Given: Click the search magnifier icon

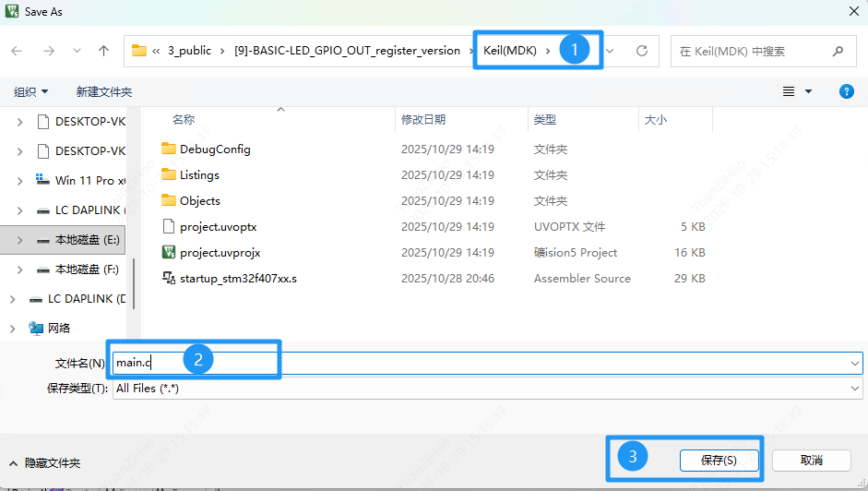Looking at the screenshot, I should click(x=838, y=51).
